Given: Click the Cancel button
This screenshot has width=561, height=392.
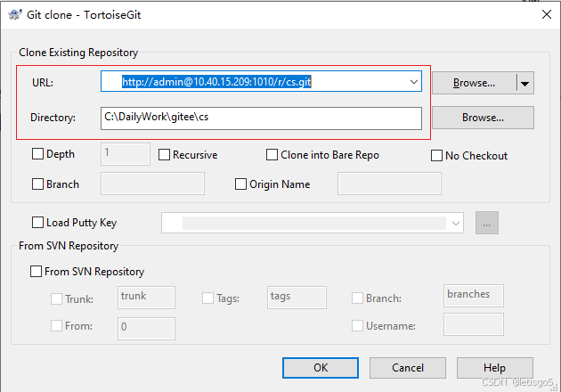Looking at the screenshot, I should (x=408, y=368).
